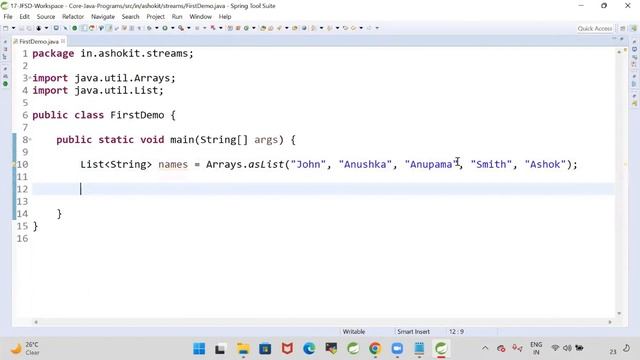Click the names variable on line 10
This screenshot has height=360, width=640.
pos(173,164)
